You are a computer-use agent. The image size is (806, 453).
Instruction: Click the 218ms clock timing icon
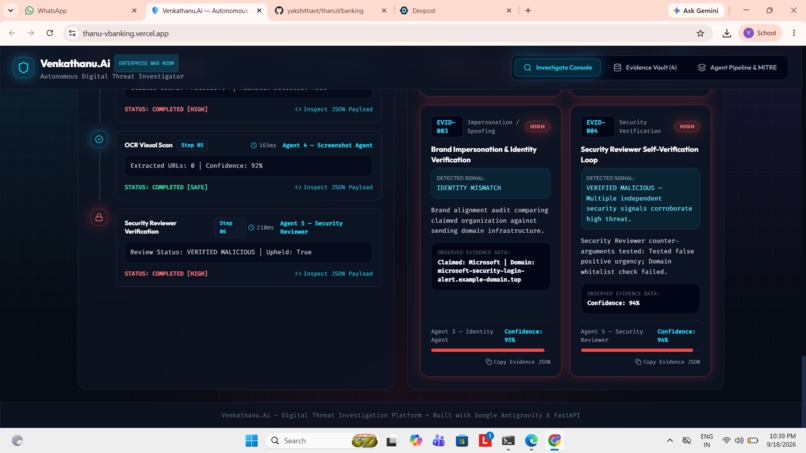pyautogui.click(x=251, y=227)
